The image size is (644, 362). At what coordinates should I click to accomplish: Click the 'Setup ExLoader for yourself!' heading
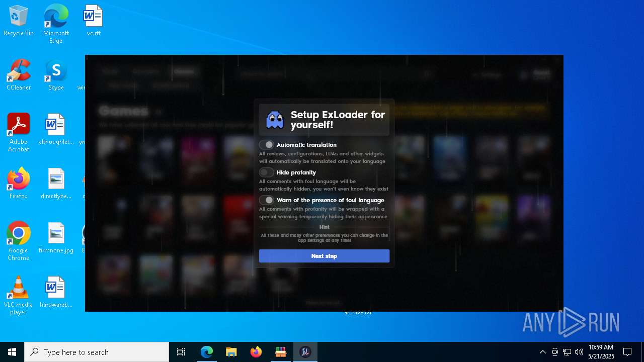(x=338, y=120)
